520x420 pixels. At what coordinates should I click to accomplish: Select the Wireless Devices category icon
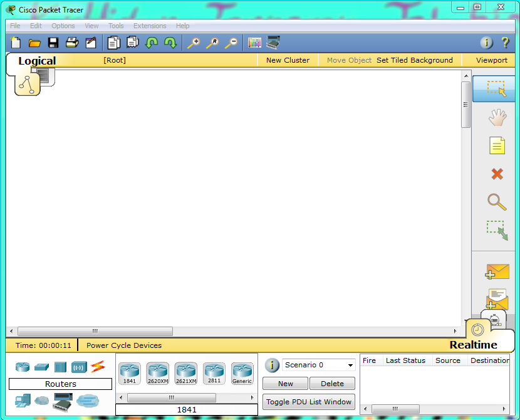pos(79,367)
